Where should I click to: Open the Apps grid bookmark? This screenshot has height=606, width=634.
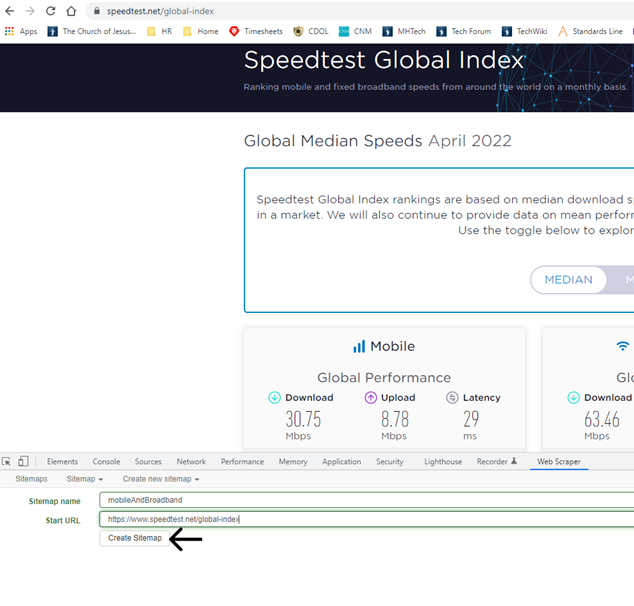(x=21, y=31)
